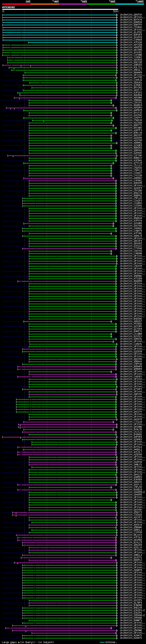Click the UniRef100_A7P1U6 label
The image size is (146, 644).
(131, 42)
